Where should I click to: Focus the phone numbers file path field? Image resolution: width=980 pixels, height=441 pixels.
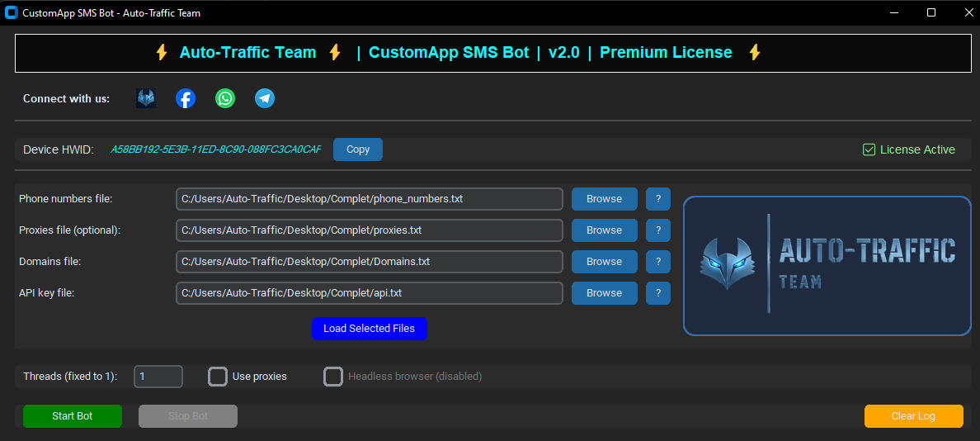(x=370, y=199)
